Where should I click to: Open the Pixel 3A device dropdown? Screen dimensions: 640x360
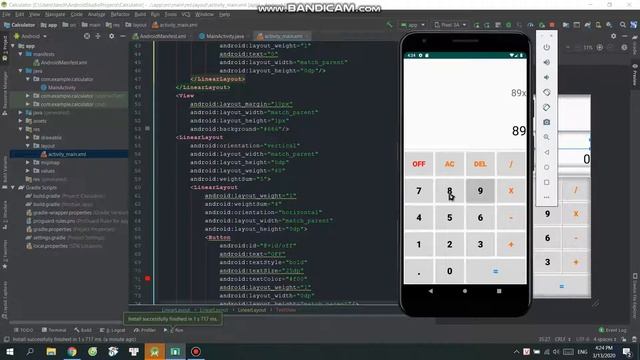coord(450,25)
